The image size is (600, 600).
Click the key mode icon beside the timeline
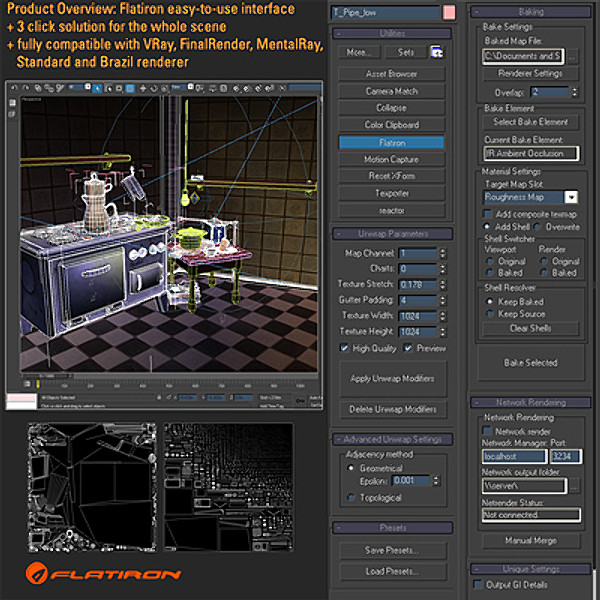[x=27, y=383]
